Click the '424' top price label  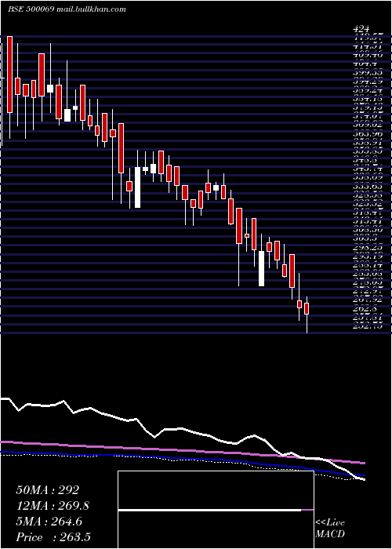(x=362, y=30)
